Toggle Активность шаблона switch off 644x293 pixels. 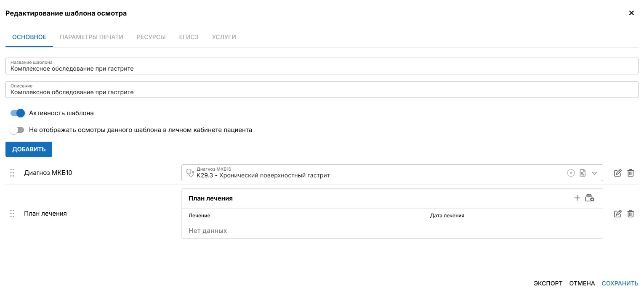[x=18, y=113]
